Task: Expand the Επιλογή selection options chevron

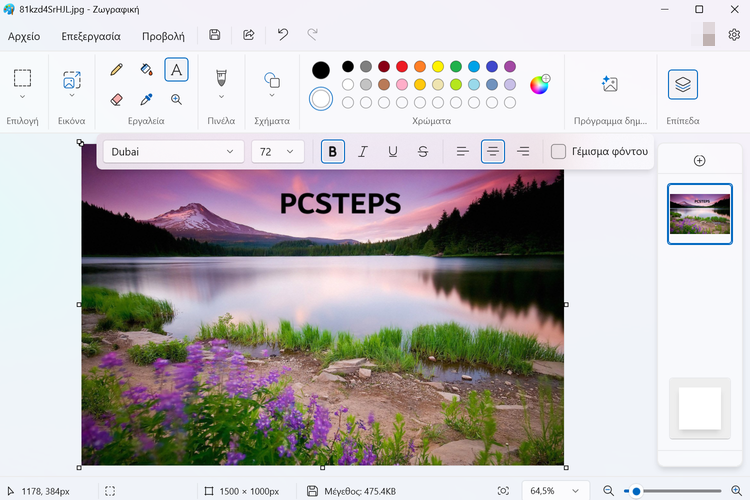Action: point(22,97)
